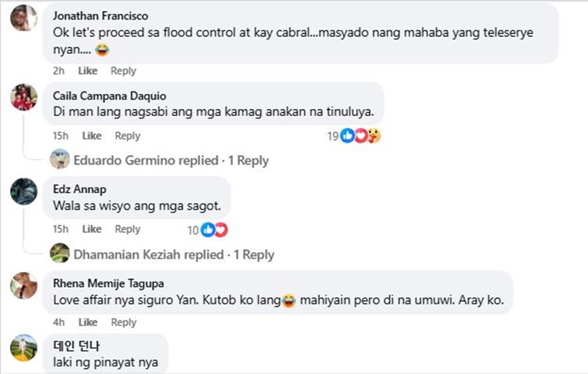Click Dhamanian Keziah's small reply avatar
588x374 pixels.
coord(60,254)
